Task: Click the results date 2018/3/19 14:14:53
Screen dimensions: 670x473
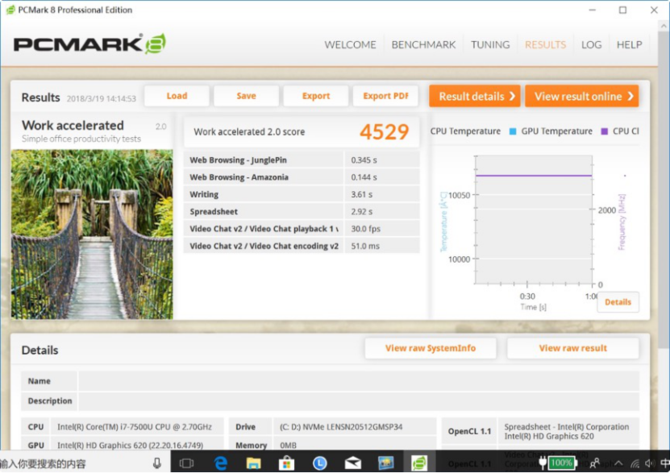Action: pos(101,99)
